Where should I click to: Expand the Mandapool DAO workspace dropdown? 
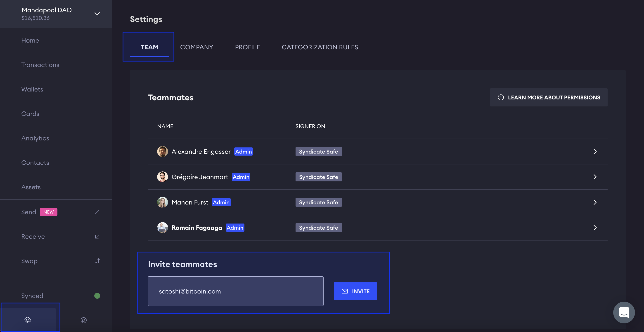pyautogui.click(x=97, y=14)
